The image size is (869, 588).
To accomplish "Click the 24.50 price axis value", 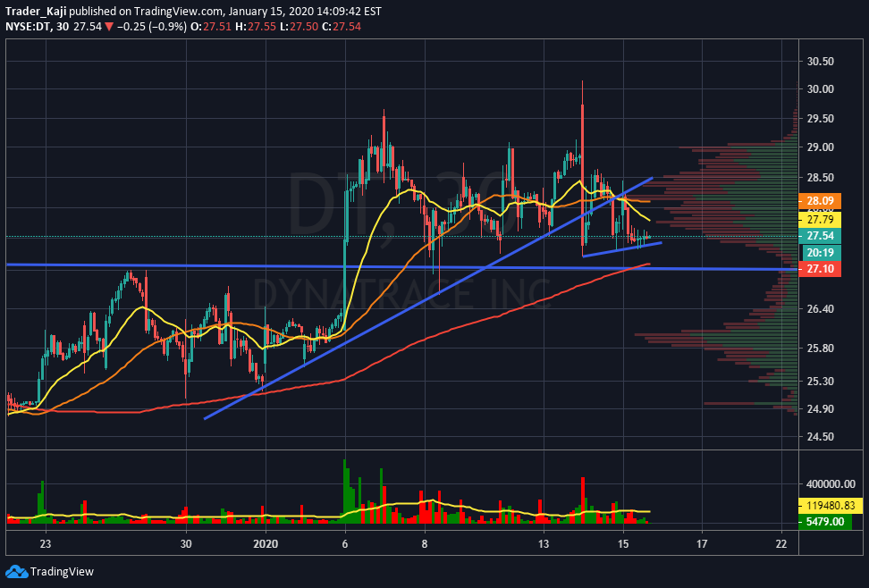I will (x=820, y=437).
